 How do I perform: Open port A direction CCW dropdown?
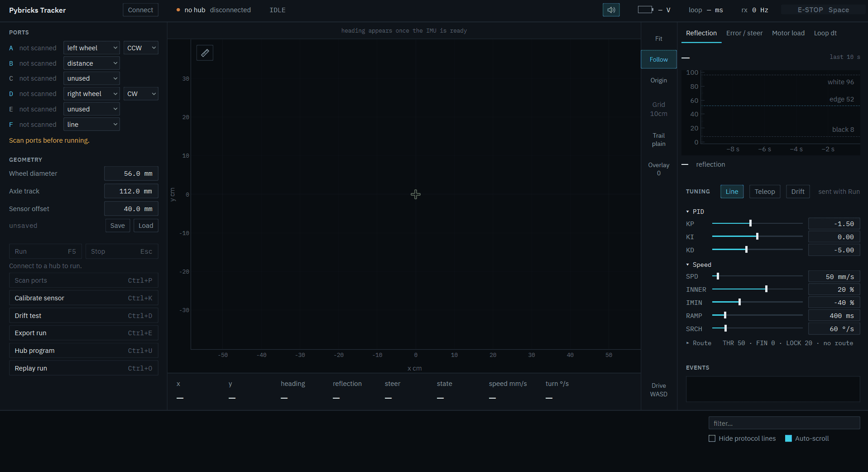coord(141,48)
